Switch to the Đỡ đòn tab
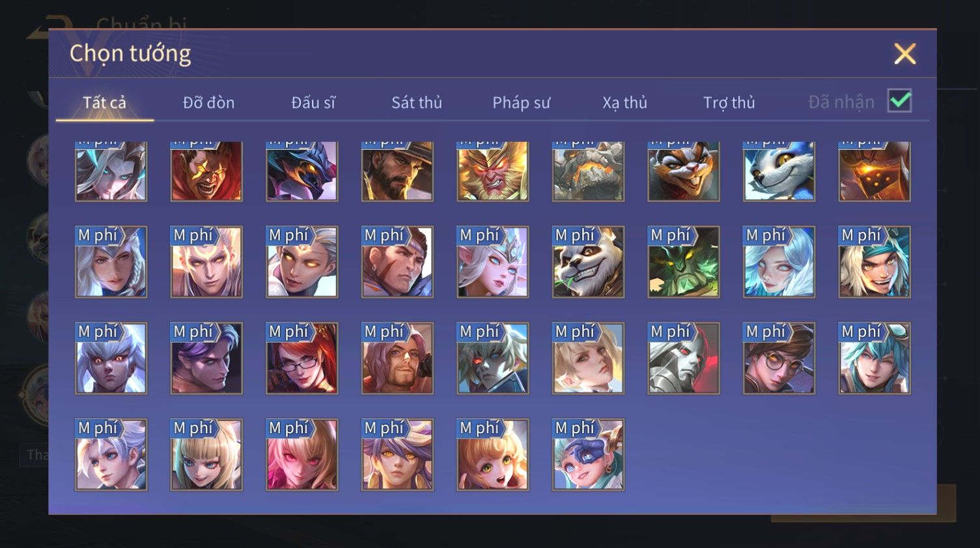This screenshot has height=548, width=980. pyautogui.click(x=208, y=102)
